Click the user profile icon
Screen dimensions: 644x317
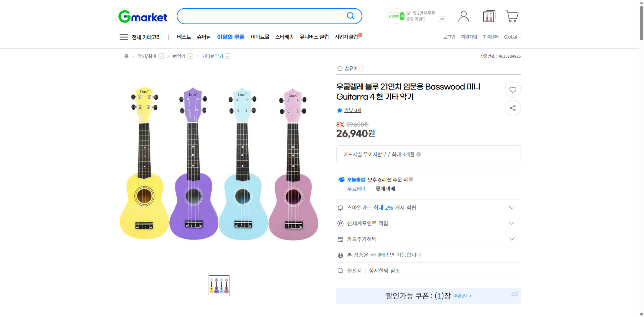[463, 16]
